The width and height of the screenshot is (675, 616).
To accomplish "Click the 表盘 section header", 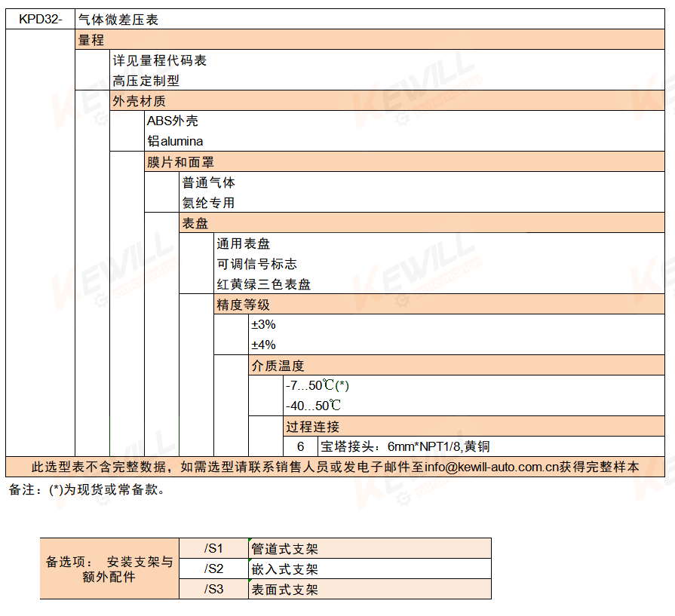I will click(x=422, y=223).
